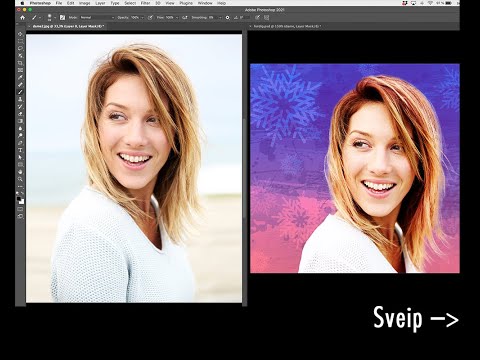Open the Smoothing value dropdown

pos(220,17)
